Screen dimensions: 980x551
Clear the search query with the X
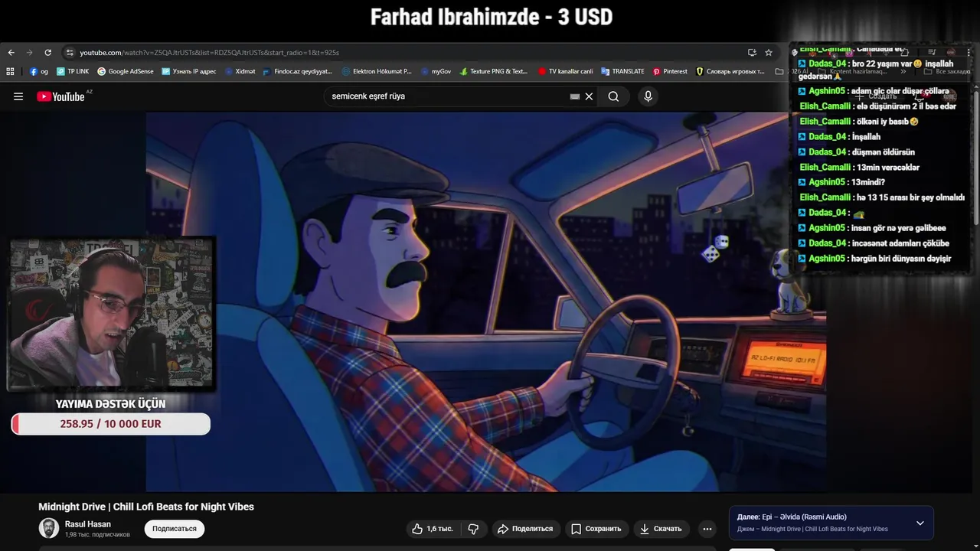pyautogui.click(x=589, y=96)
